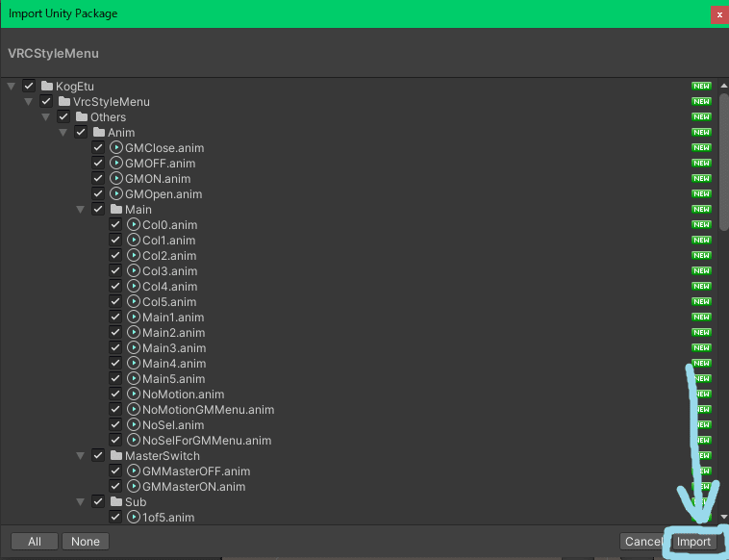Click the Main2.anim clip icon

[x=134, y=332]
